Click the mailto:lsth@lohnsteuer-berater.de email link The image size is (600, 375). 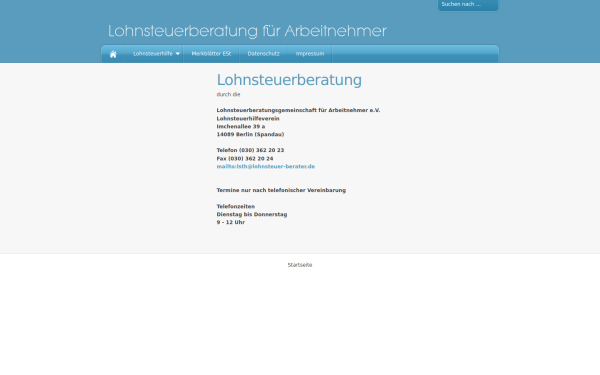coord(266,166)
